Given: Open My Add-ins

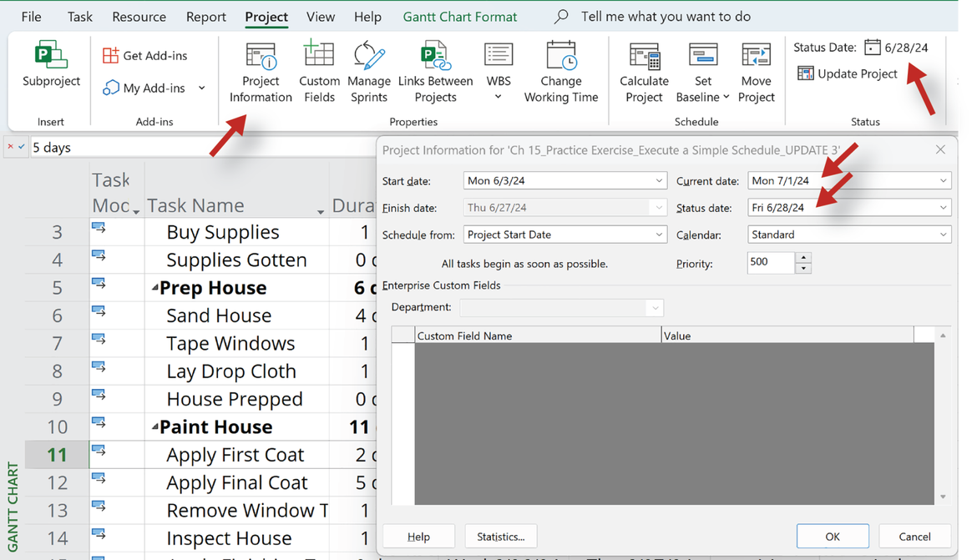Looking at the screenshot, I should coord(144,88).
